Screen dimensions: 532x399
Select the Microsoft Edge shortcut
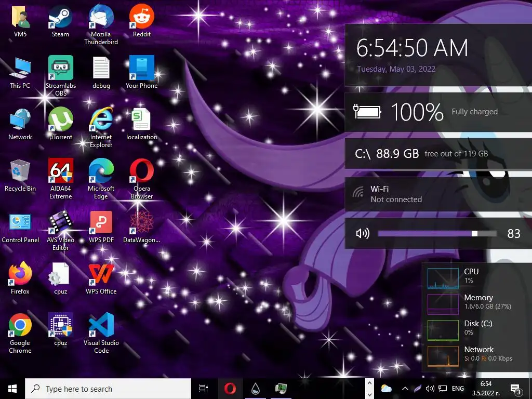pos(101,179)
